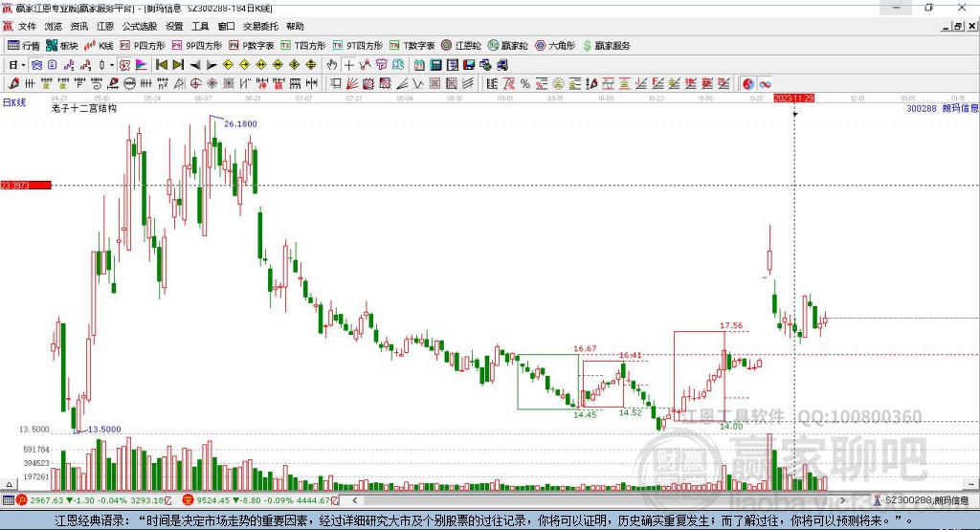Click the spiral drawing tool icon
This screenshot has width=980, height=530.
pyautogui.click(x=97, y=84)
